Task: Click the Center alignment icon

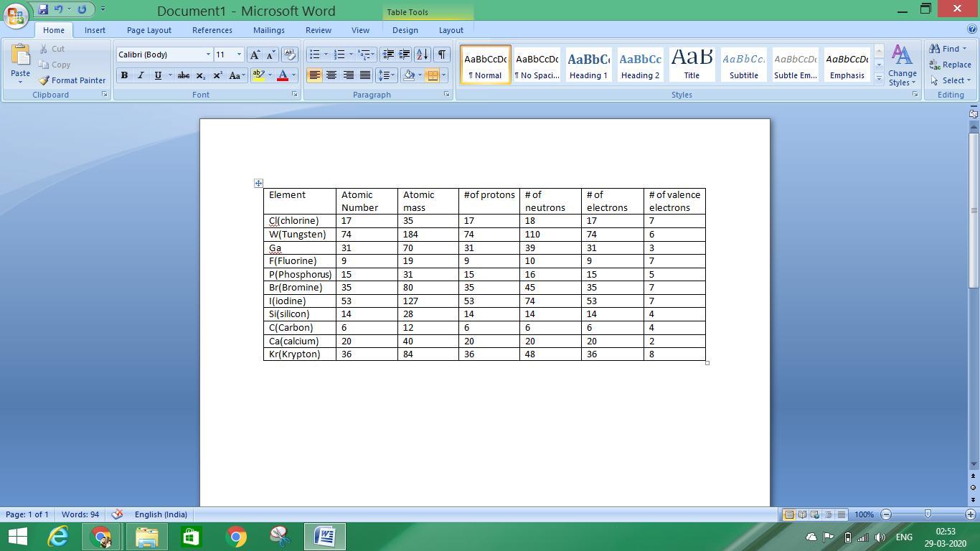Action: (x=331, y=75)
